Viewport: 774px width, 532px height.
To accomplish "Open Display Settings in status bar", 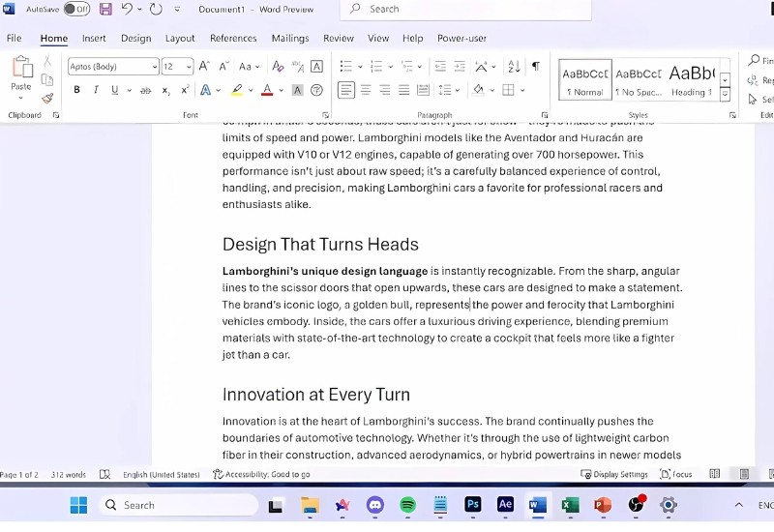I will (614, 474).
